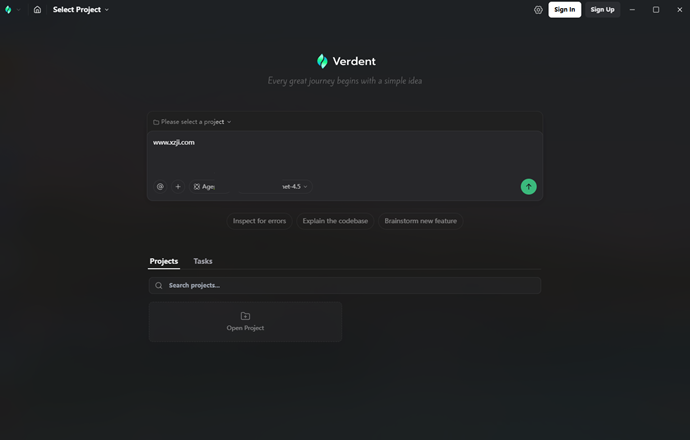Image resolution: width=690 pixels, height=440 pixels.
Task: Choose the 'Brainstorm new feature' suggestion
Action: (x=420, y=221)
